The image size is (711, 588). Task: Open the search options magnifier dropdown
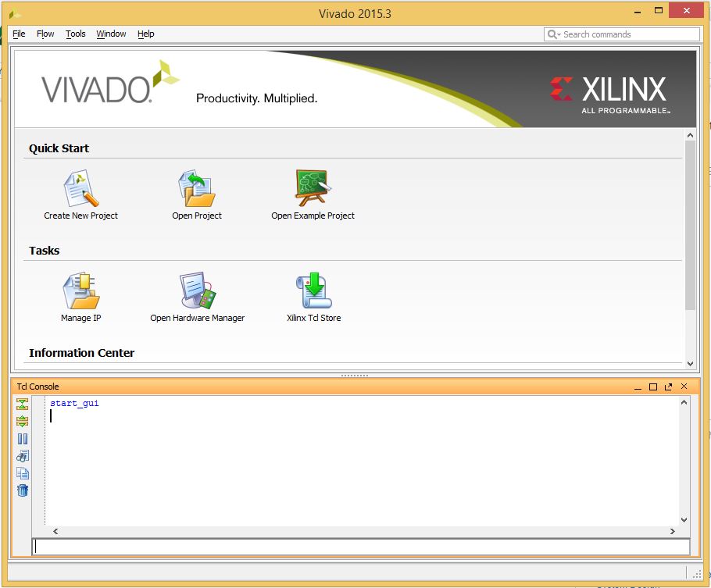(554, 34)
